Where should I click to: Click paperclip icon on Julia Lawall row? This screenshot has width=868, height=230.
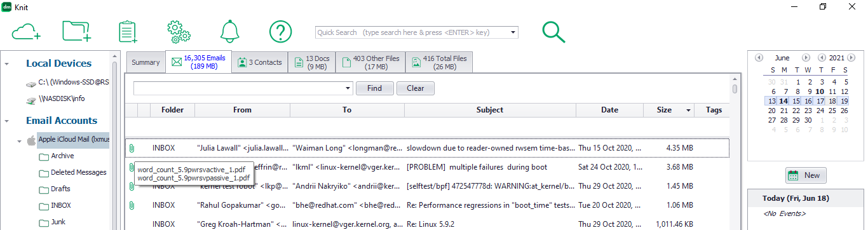pyautogui.click(x=132, y=148)
